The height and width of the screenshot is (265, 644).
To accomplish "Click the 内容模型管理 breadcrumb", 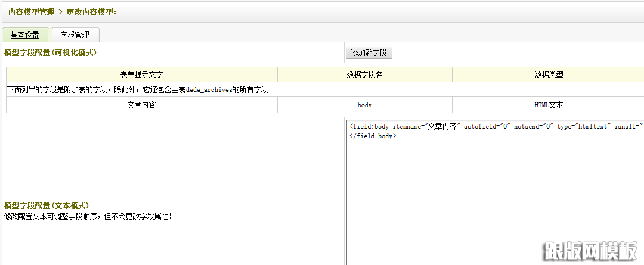I will 32,12.
